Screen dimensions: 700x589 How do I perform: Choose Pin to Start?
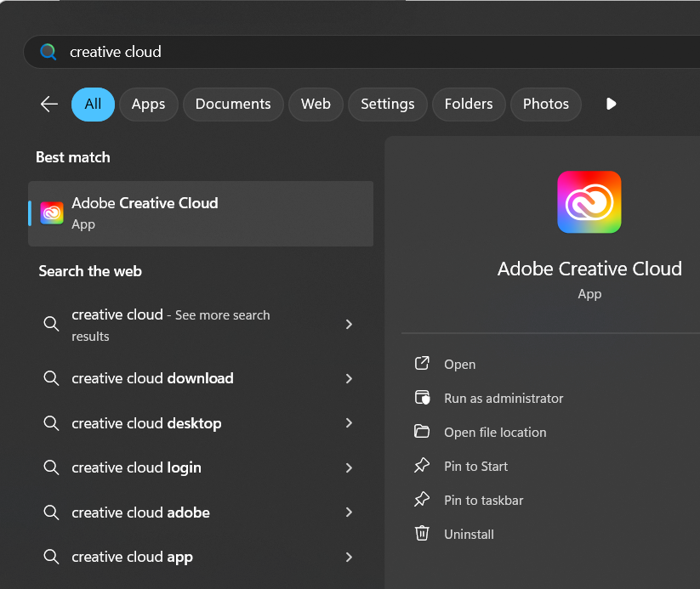click(x=476, y=467)
